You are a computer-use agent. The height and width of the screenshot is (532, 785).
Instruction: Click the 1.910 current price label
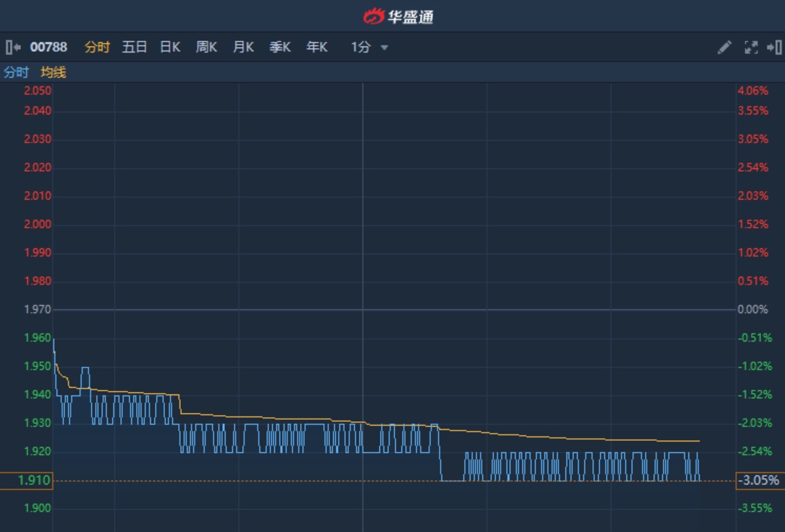tap(26, 480)
